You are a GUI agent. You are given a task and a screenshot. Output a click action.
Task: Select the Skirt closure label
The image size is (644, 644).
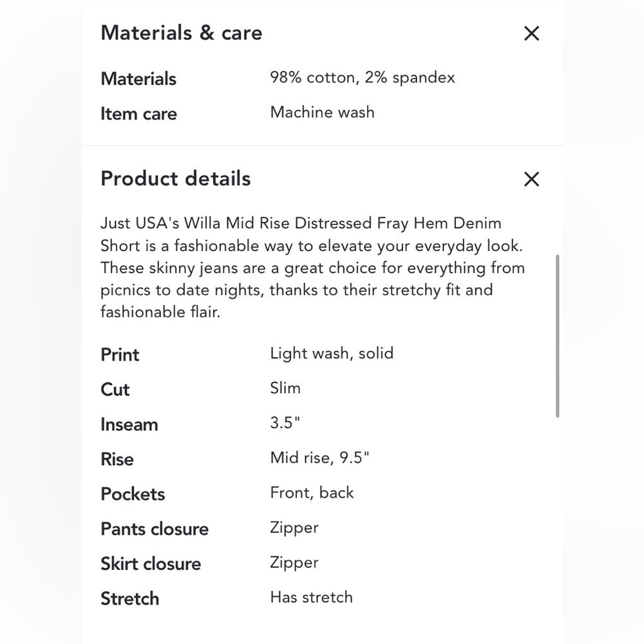pos(151,563)
